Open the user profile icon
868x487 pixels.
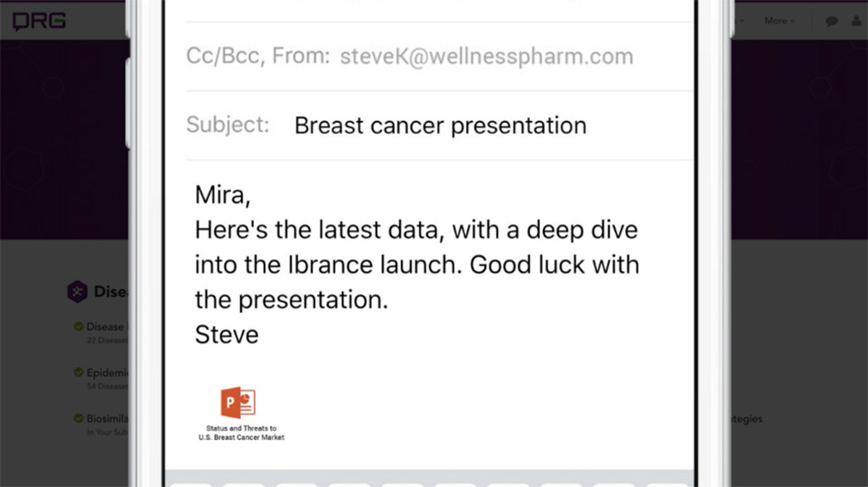tap(856, 21)
